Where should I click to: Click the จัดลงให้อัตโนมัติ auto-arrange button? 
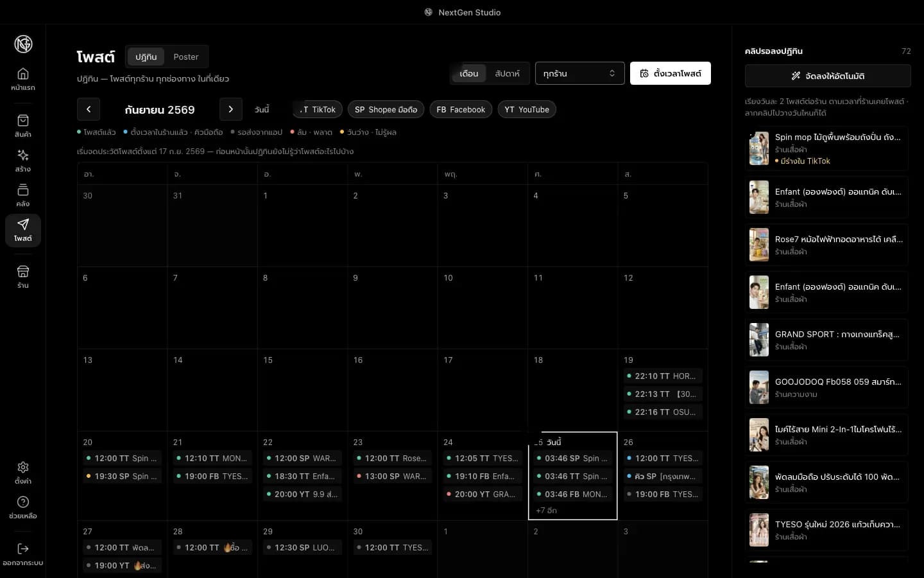828,76
